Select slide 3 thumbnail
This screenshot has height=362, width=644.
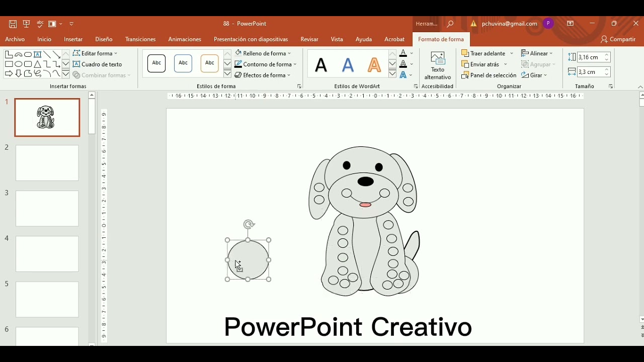tap(47, 209)
